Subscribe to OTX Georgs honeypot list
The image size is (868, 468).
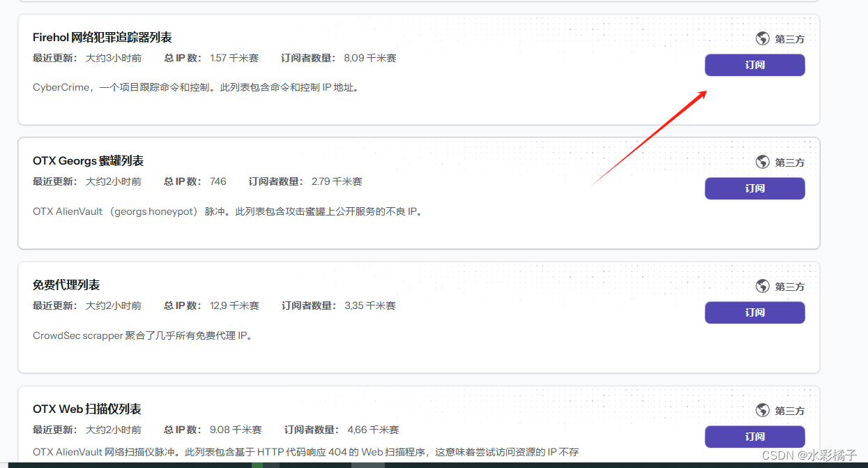[755, 188]
